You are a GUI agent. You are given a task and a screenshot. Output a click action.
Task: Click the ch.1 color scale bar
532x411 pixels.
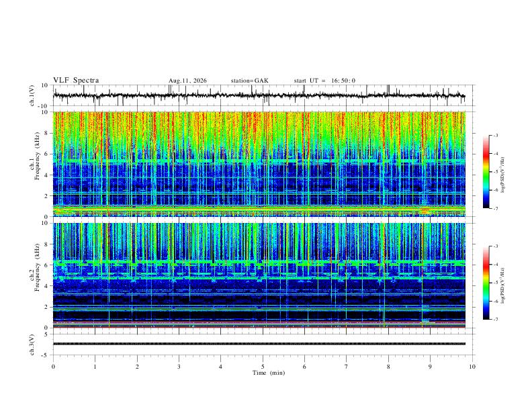pos(486,172)
